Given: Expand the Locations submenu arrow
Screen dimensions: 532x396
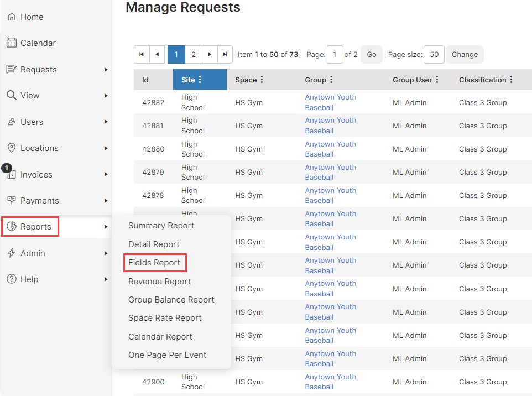Looking at the screenshot, I should click(106, 148).
